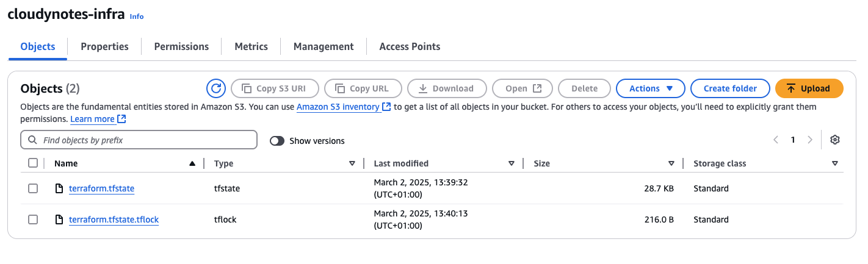The width and height of the screenshot is (868, 264).
Task: Select the terraform.tfstate checkbox
Action: pyautogui.click(x=33, y=188)
